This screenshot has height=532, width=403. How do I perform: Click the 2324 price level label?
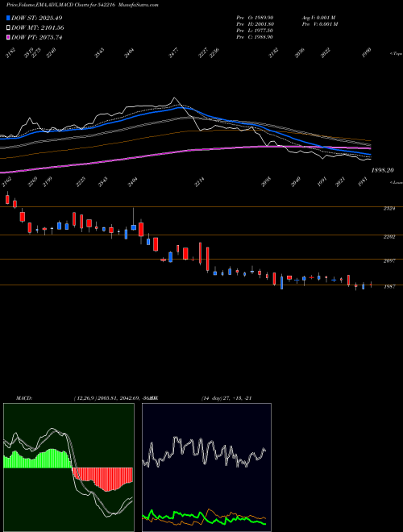pos(389,209)
